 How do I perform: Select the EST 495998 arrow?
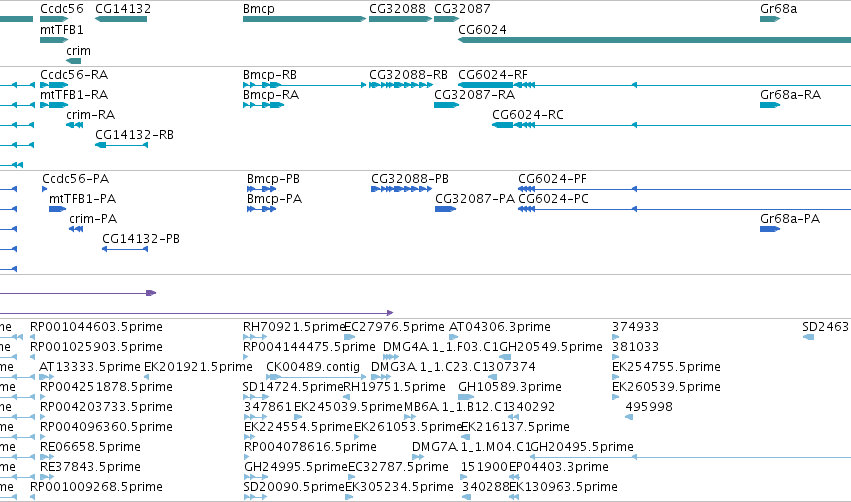tap(629, 417)
